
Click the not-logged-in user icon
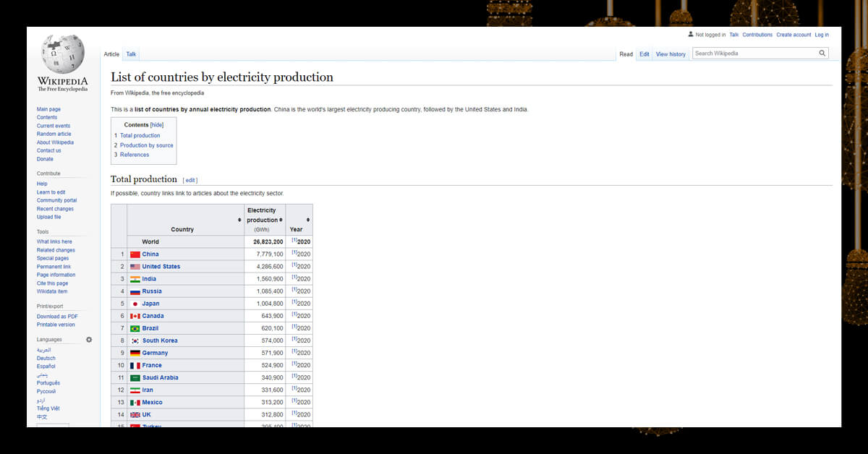click(x=691, y=35)
